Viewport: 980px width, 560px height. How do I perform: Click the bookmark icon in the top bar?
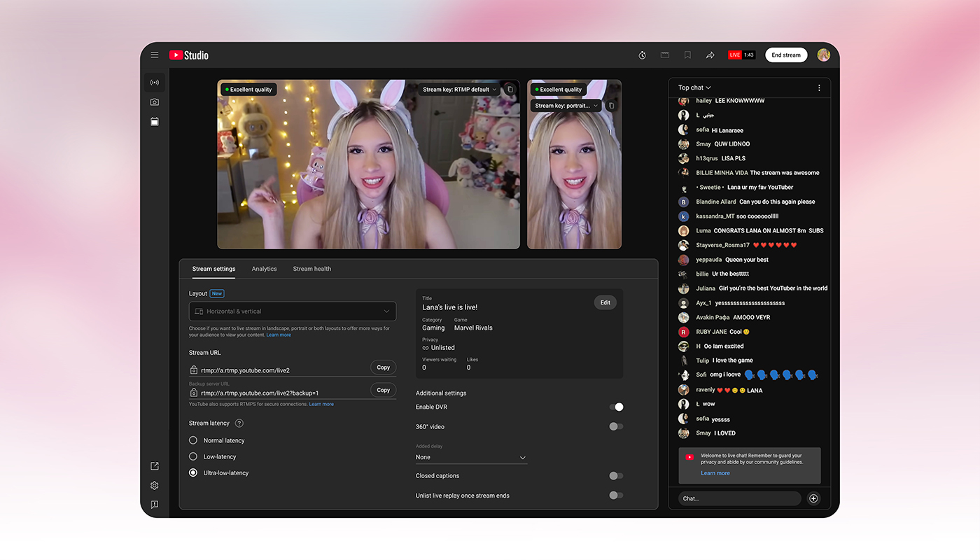click(x=687, y=55)
